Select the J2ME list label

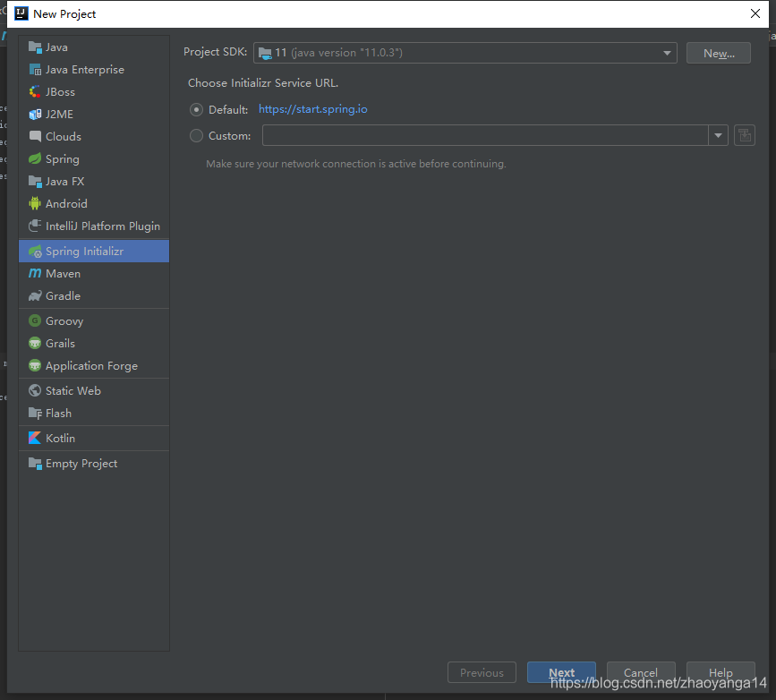[59, 115]
